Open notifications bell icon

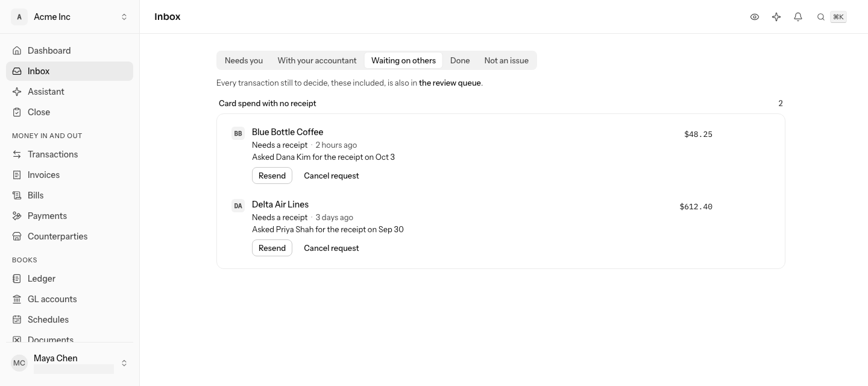[x=798, y=17]
